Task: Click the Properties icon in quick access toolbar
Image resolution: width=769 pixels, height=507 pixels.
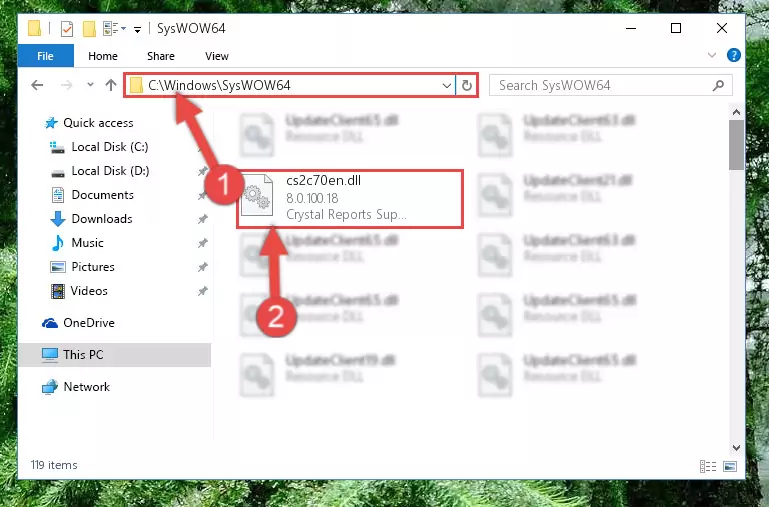Action: point(67,29)
